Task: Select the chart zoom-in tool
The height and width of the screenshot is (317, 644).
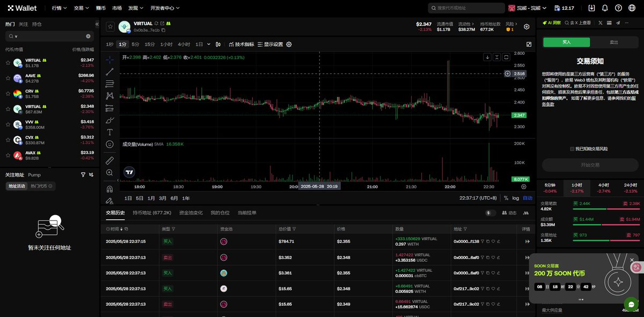Action: point(109,173)
